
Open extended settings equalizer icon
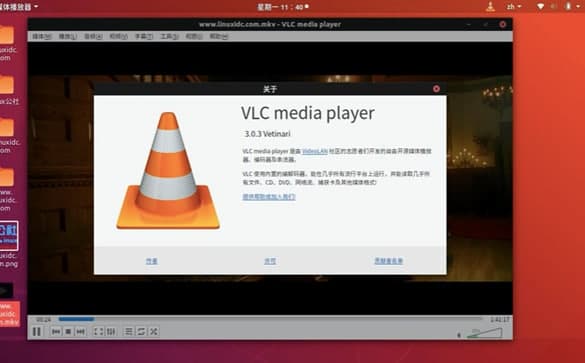coord(111,331)
